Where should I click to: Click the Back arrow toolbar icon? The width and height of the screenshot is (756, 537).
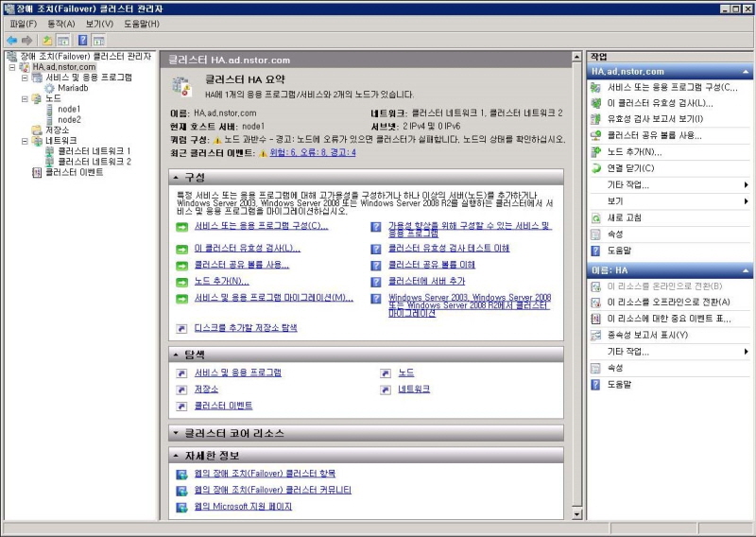11,41
